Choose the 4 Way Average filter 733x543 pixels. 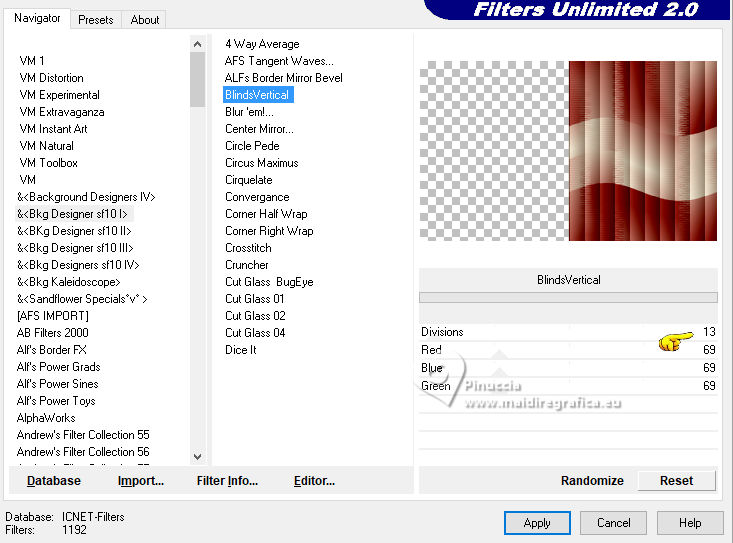pyautogui.click(x=262, y=44)
